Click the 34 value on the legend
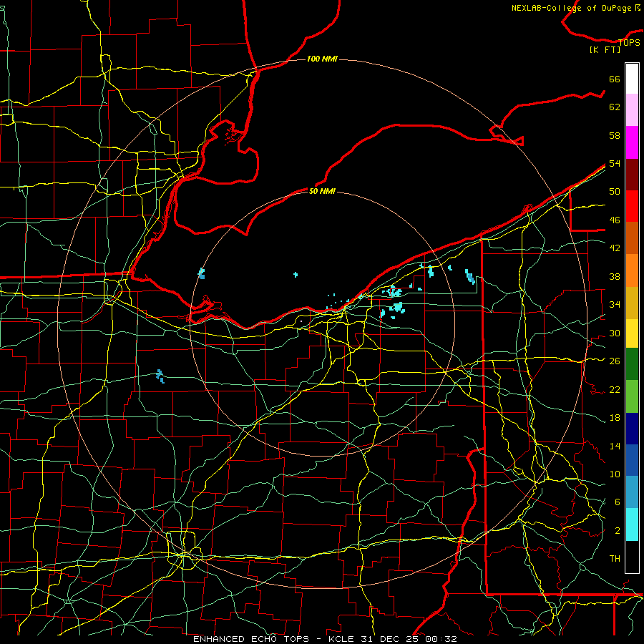 615,305
